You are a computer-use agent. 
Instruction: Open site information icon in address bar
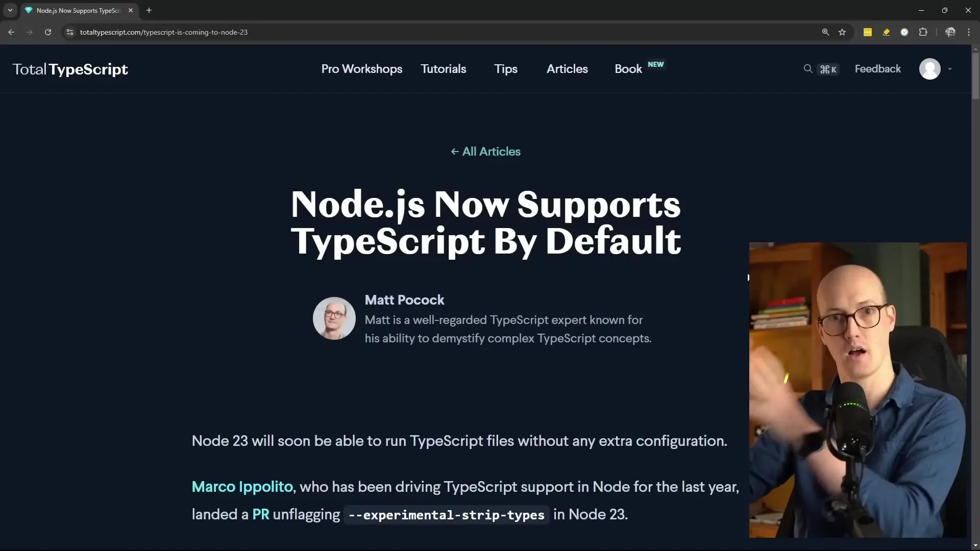(x=70, y=32)
